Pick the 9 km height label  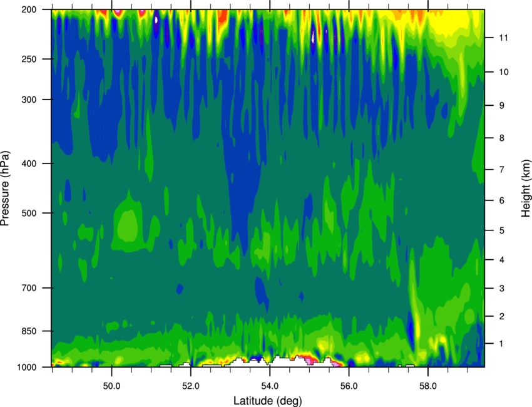coord(502,106)
